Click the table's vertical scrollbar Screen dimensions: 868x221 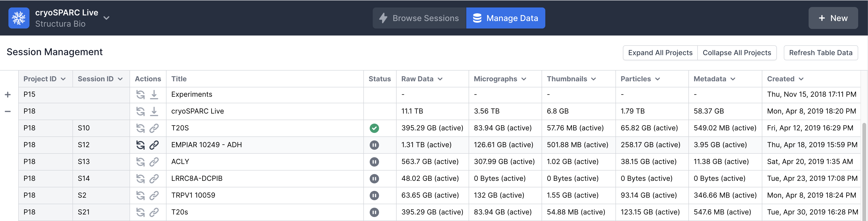(x=864, y=172)
